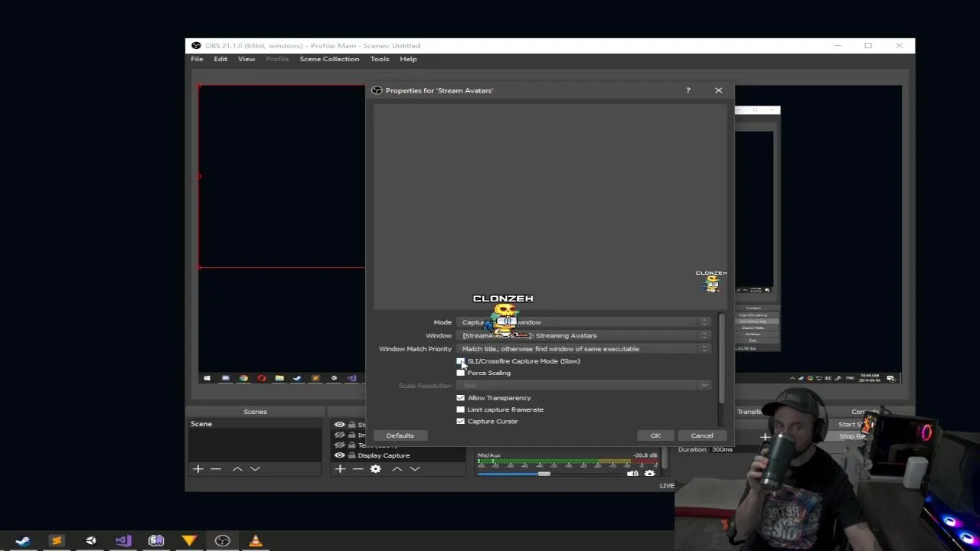
Task: Remove the selected source with the minus icon
Action: [x=358, y=468]
